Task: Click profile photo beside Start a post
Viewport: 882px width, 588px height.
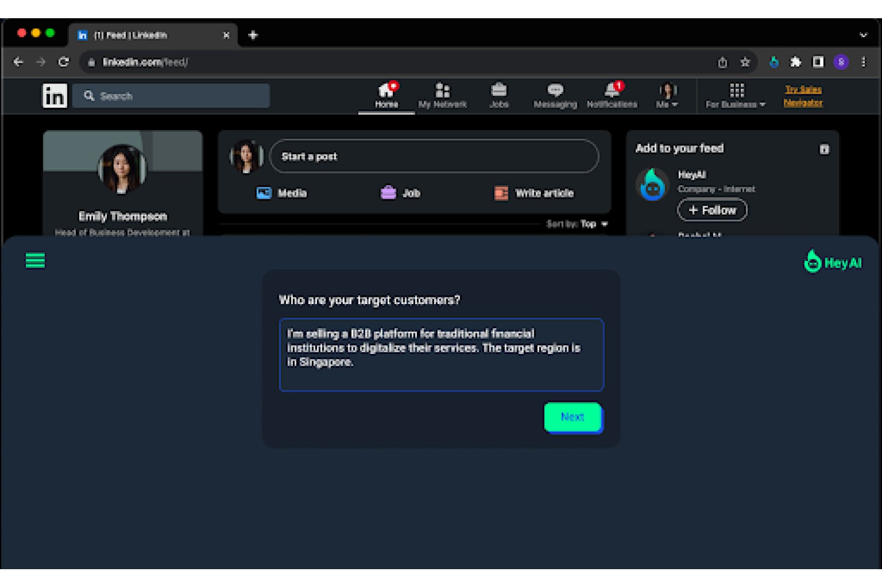Action: 246,156
